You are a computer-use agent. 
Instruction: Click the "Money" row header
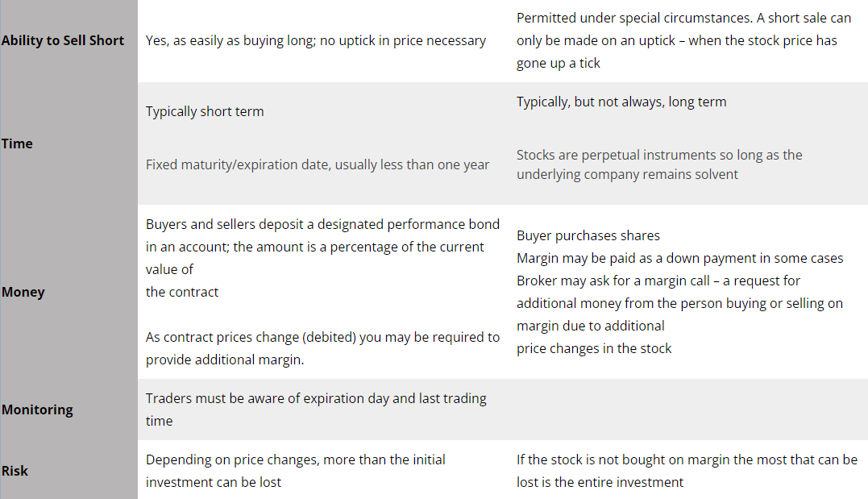pyautogui.click(x=23, y=292)
